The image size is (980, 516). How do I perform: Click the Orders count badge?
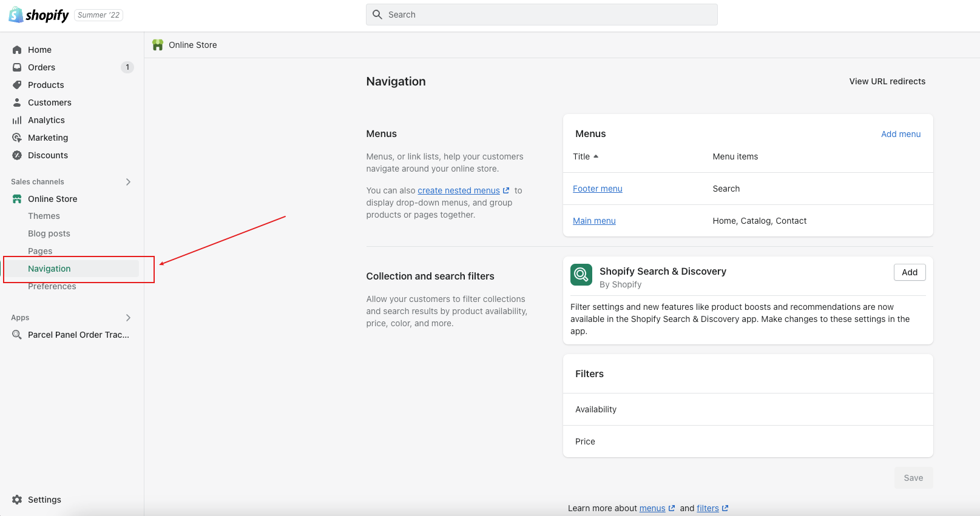(127, 67)
